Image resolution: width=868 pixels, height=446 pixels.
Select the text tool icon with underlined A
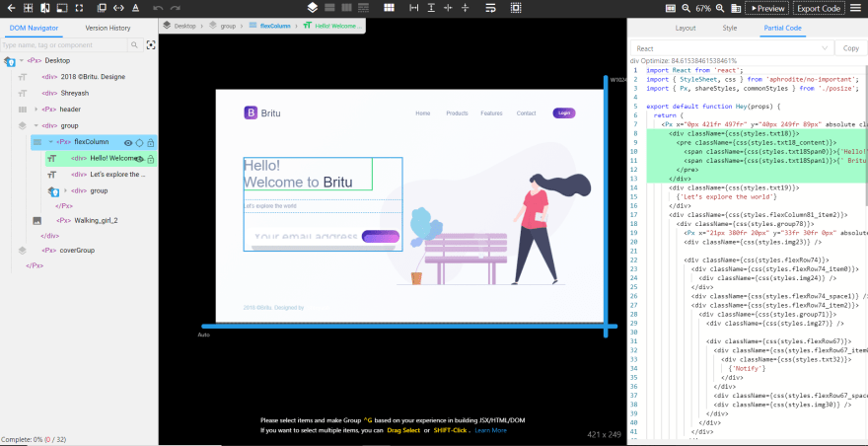tap(136, 8)
